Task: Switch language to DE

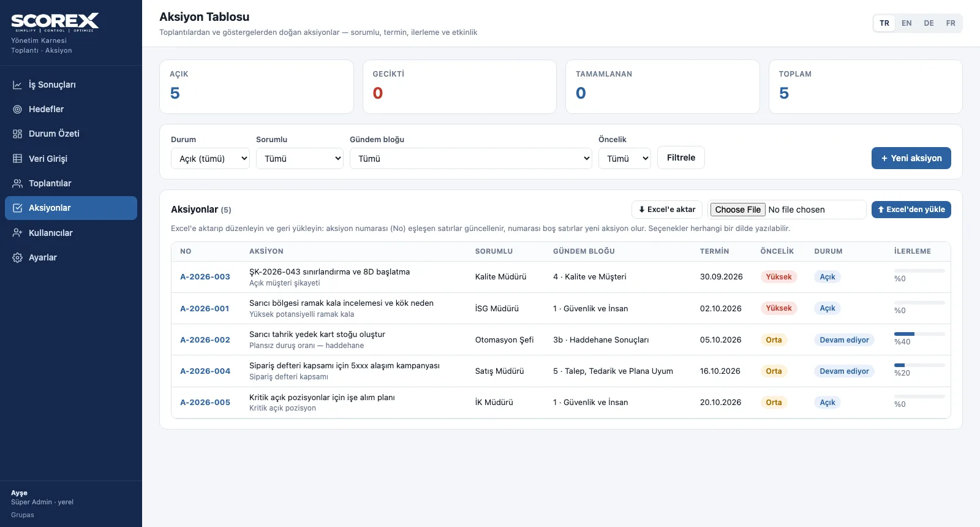Action: coord(929,23)
